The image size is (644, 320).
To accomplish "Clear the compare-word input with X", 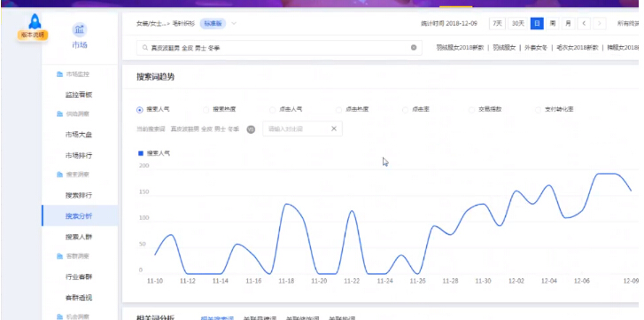I will click(x=334, y=129).
